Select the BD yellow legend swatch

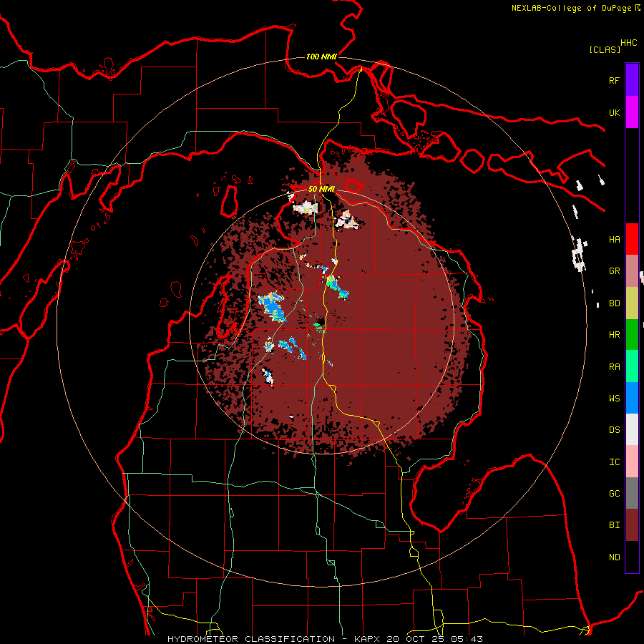pos(632,303)
